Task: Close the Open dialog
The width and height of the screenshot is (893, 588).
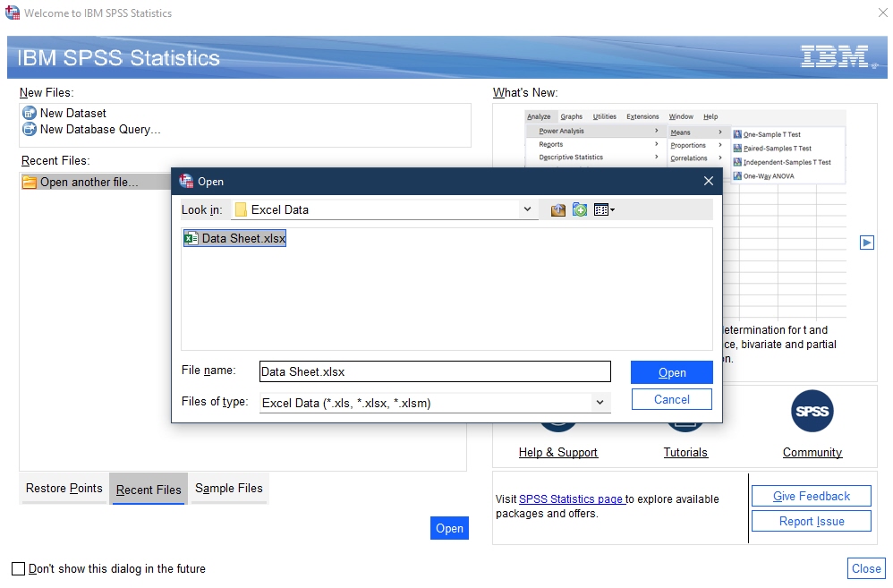Action: (709, 181)
